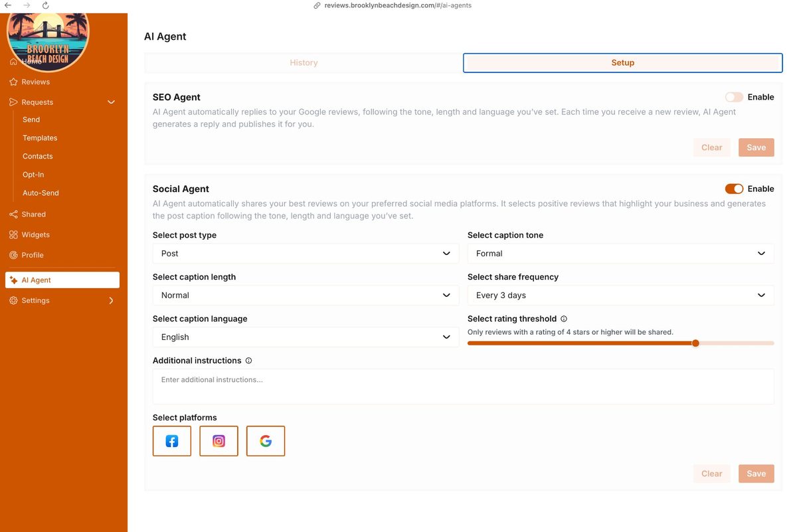Enable the SEO Agent toggle
The image size is (797, 532).
(734, 97)
